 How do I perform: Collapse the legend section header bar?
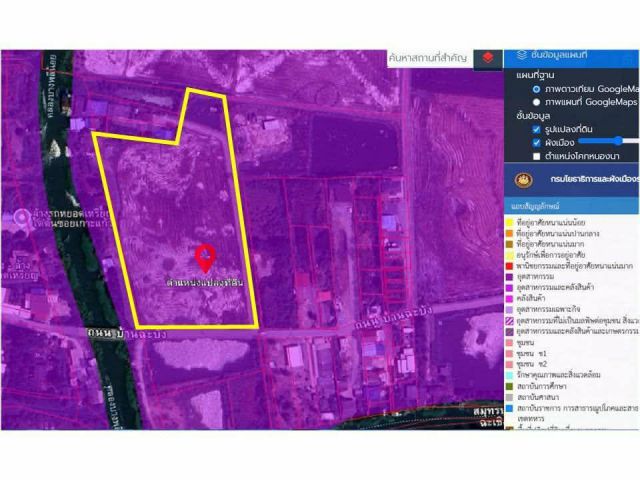tap(571, 207)
